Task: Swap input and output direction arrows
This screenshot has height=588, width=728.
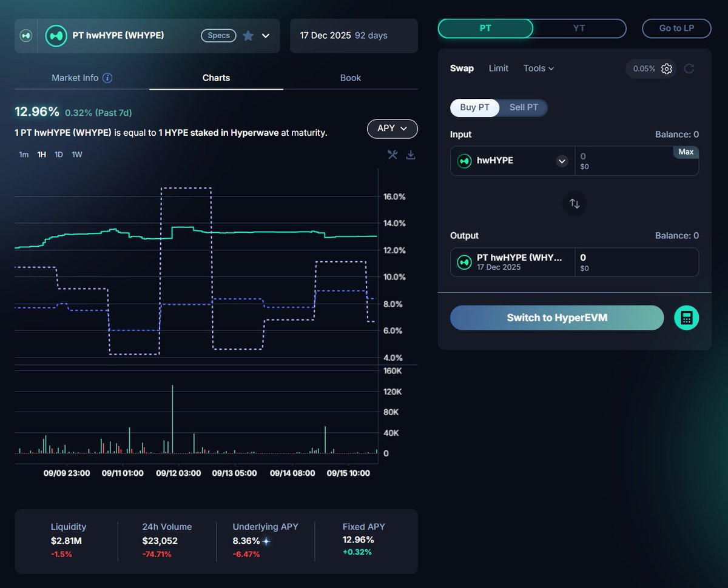Action: 575,204
